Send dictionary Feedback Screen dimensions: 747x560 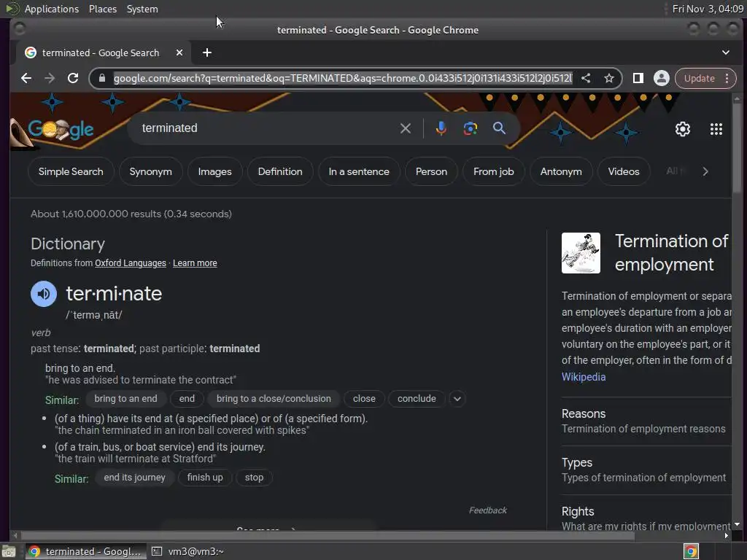(487, 510)
